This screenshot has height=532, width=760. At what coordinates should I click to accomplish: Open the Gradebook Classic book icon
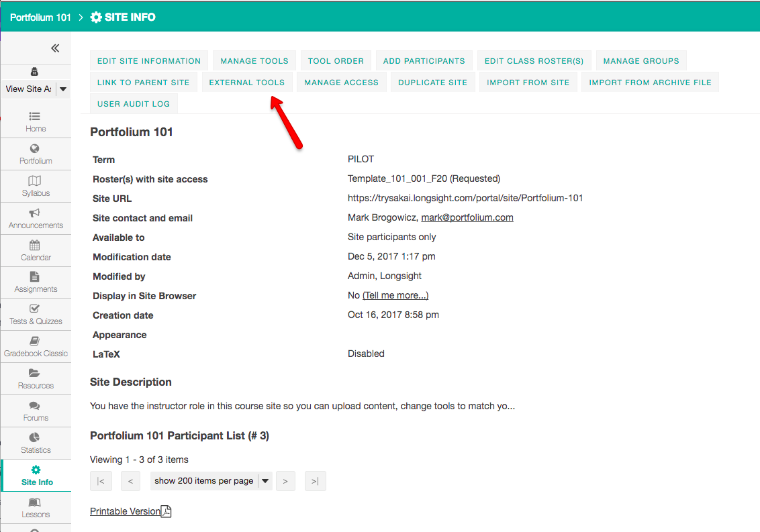point(34,341)
